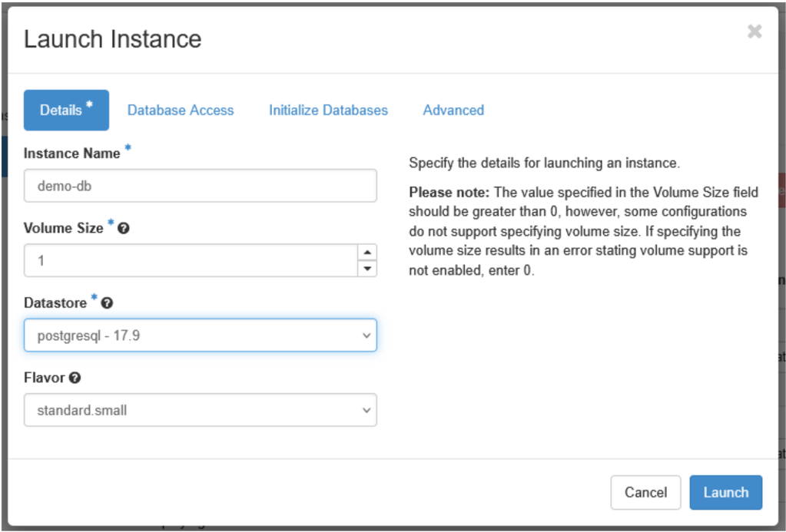This screenshot has width=786, height=532.
Task: Open the Datastore dropdown
Action: [200, 335]
